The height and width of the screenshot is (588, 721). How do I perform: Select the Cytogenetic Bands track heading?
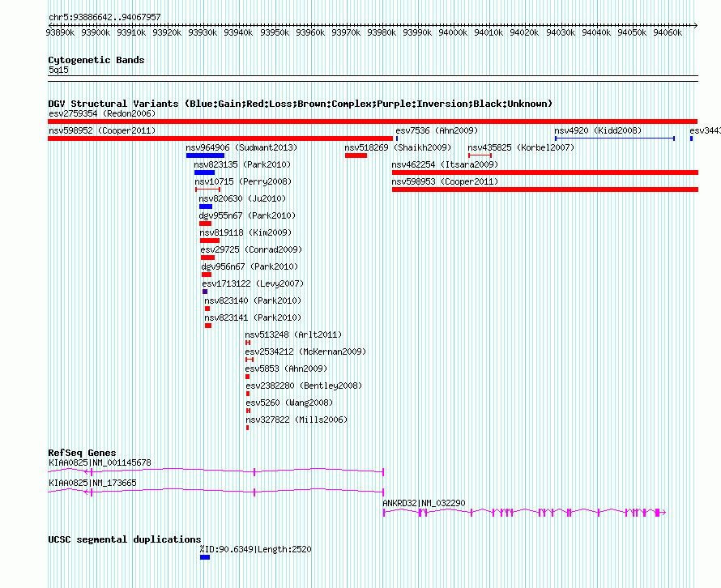point(96,60)
